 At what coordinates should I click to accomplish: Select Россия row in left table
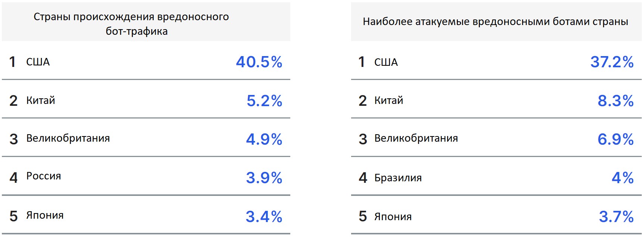pos(146,176)
